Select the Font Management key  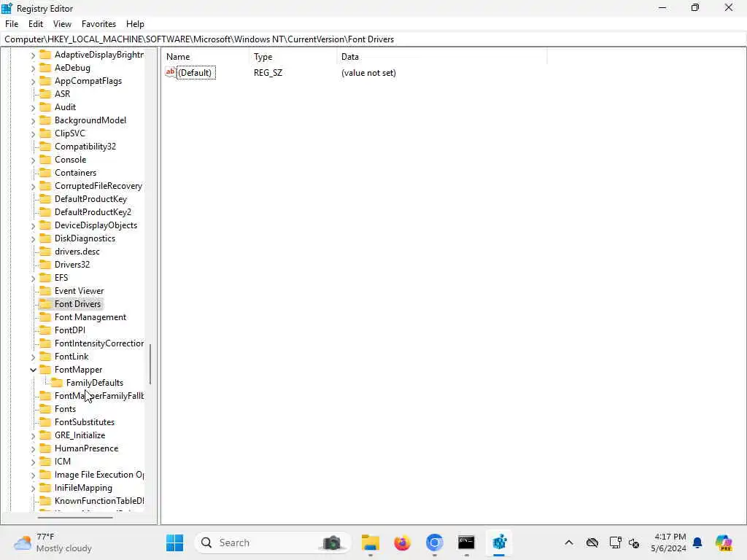pyautogui.click(x=90, y=317)
